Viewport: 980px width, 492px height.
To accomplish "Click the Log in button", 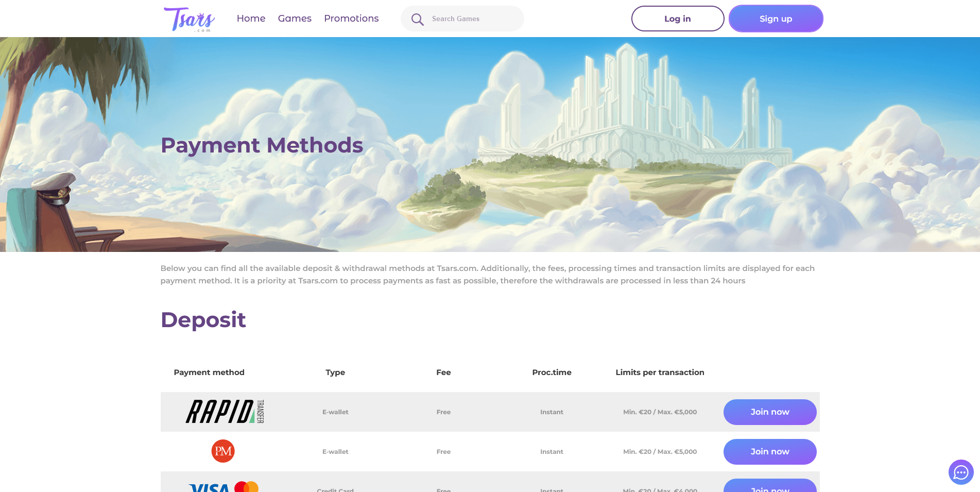I will coord(678,19).
